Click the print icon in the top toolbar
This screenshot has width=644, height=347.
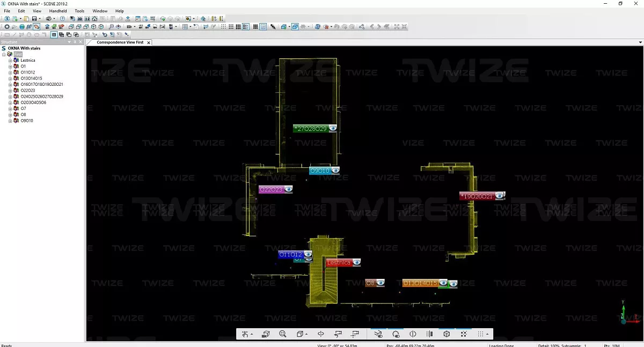[48, 19]
